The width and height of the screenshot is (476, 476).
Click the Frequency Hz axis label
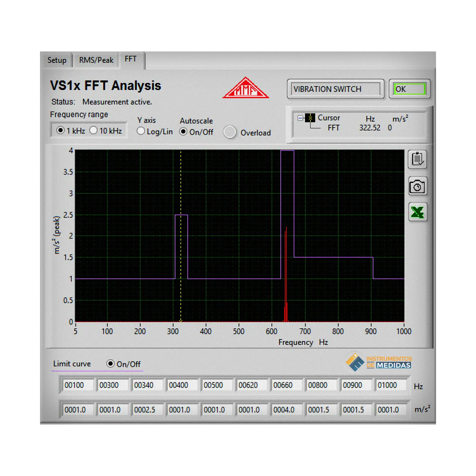coord(303,342)
